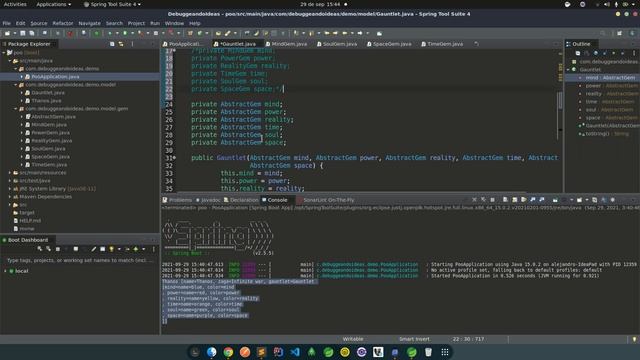Click Collapse All icon in Package Explorer
Screen dimensions: 640x360
[x=112, y=44]
